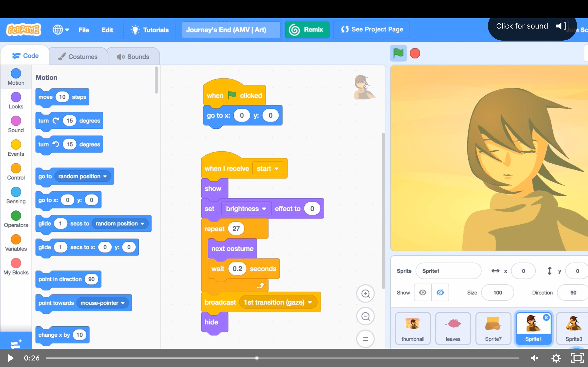Zoom in on the code workspace
The image size is (588, 367).
365,294
